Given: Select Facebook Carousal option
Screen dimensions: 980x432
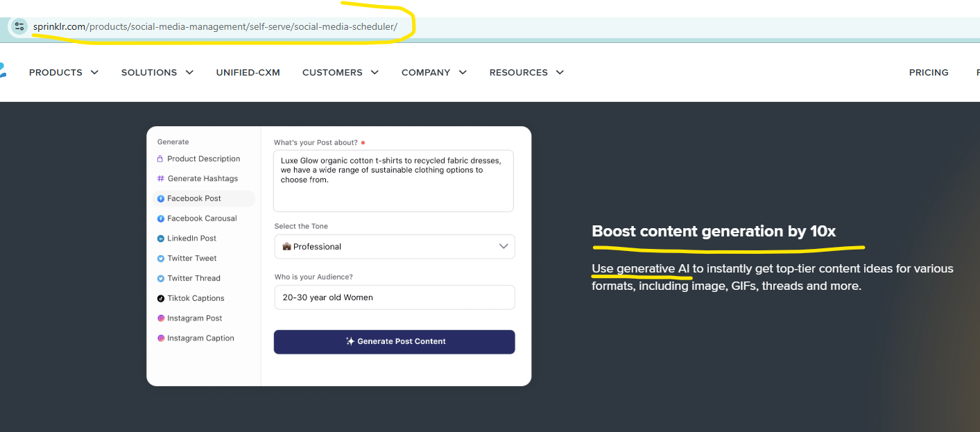Looking at the screenshot, I should 203,218.
